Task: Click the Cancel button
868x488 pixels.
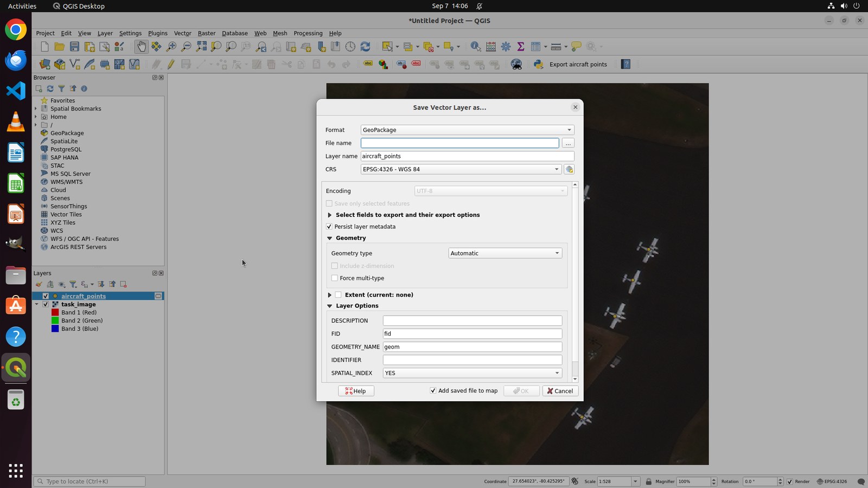Action: 560,391
